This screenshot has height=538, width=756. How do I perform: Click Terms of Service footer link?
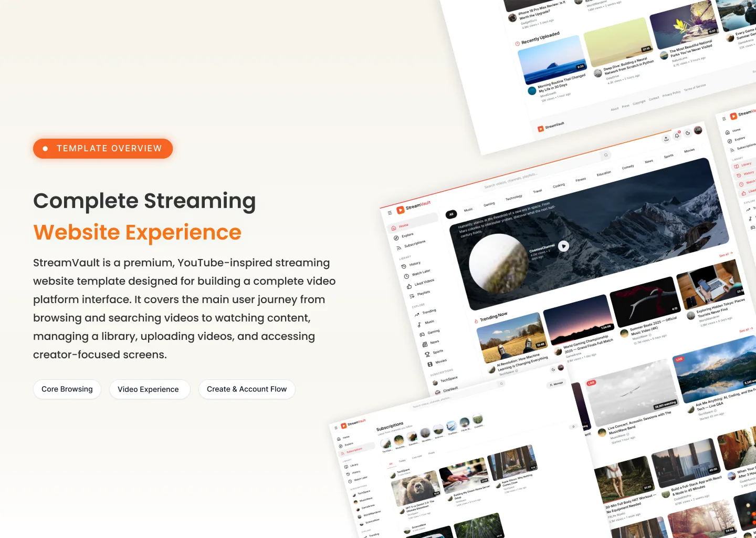click(x=695, y=88)
